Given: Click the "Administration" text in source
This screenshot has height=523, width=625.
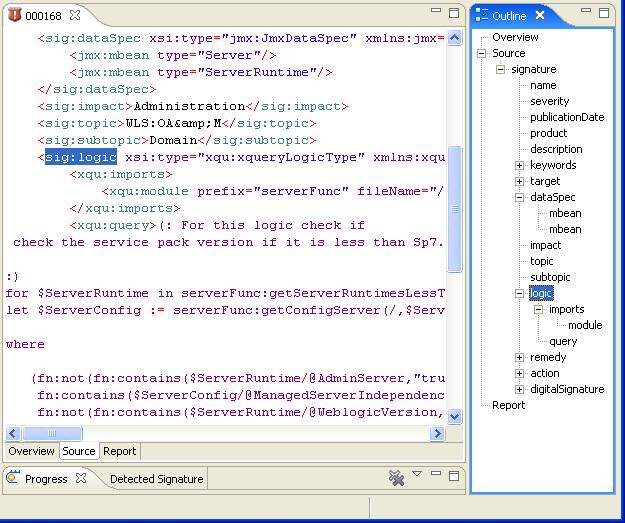Looking at the screenshot, I should [x=189, y=106].
